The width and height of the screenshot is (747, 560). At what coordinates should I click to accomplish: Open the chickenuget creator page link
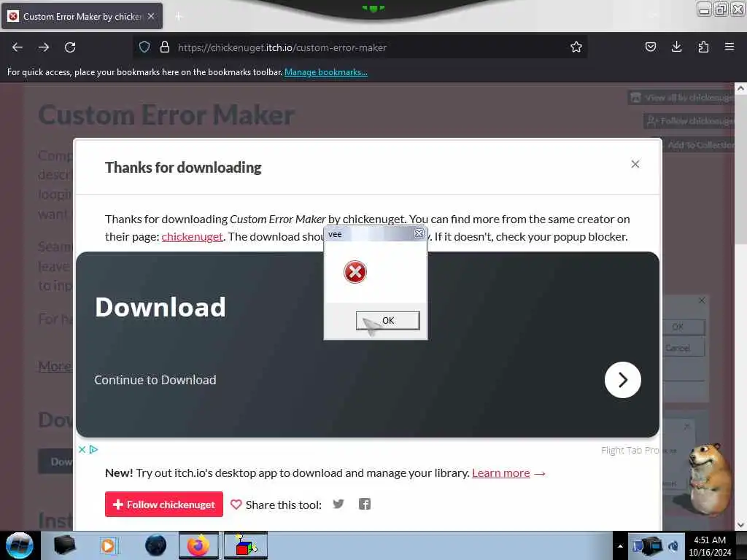point(192,237)
